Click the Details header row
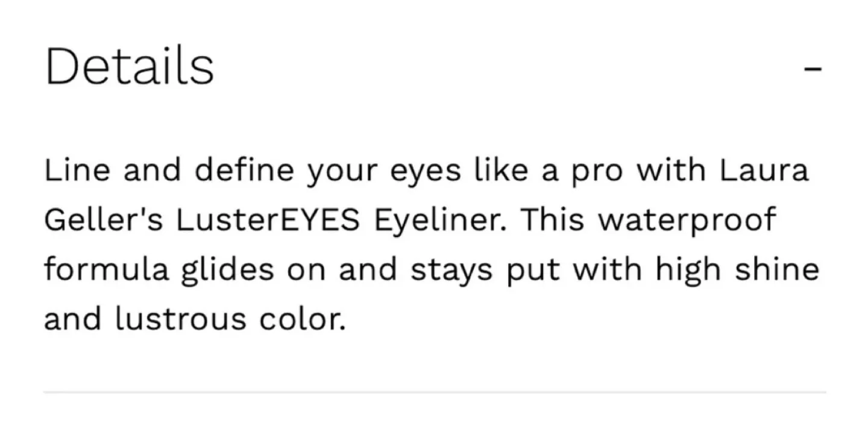 coord(422,65)
